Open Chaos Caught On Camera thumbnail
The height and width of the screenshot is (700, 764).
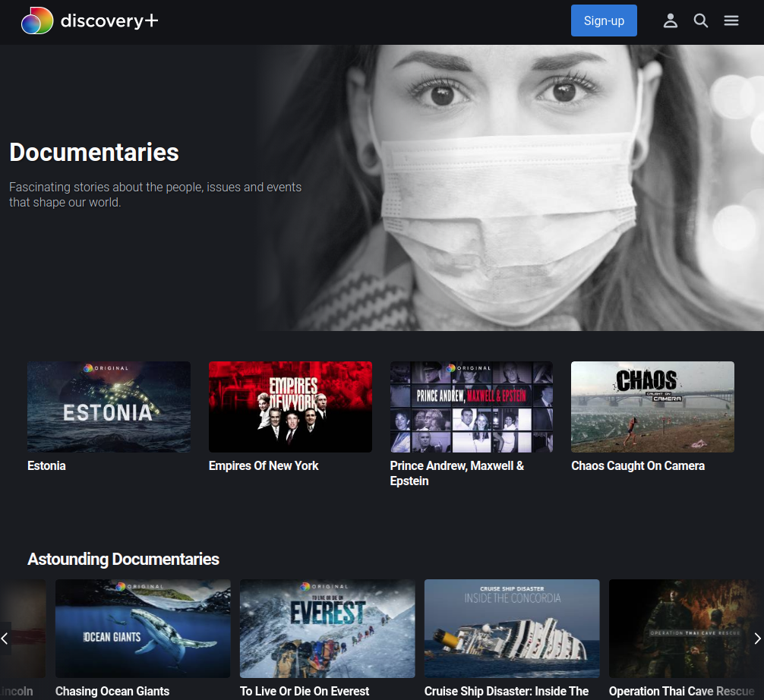click(x=652, y=407)
